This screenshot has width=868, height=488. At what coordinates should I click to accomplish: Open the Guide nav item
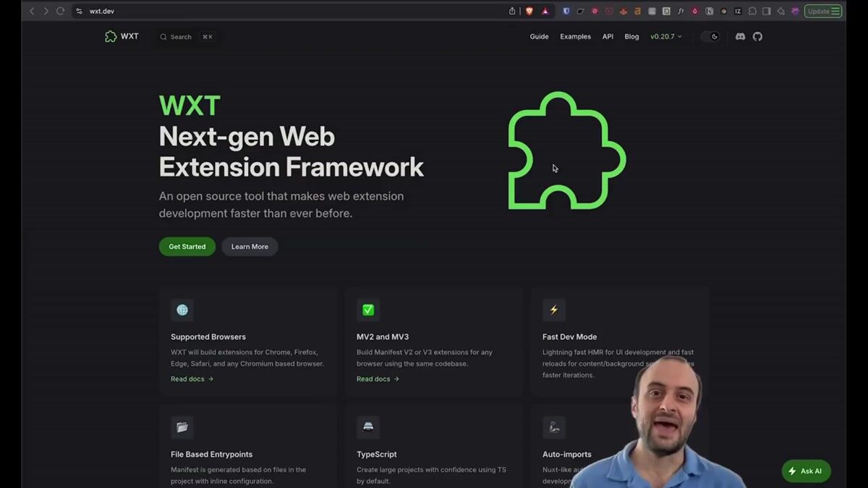coord(539,36)
